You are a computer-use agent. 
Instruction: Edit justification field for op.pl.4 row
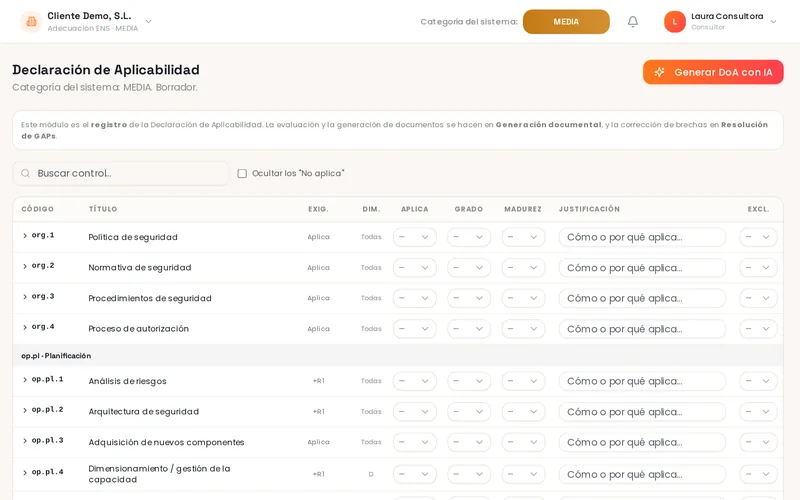click(x=642, y=474)
